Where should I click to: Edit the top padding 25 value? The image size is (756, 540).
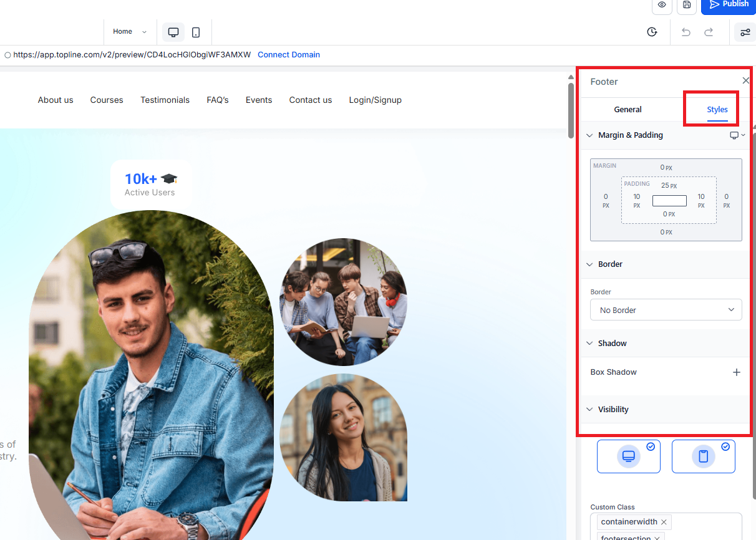tap(669, 186)
